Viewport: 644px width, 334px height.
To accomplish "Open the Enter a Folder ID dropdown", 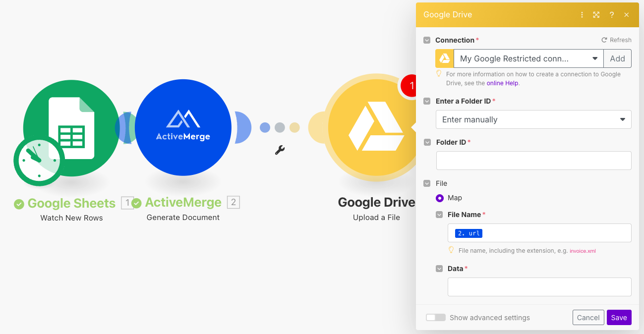I will [x=533, y=119].
